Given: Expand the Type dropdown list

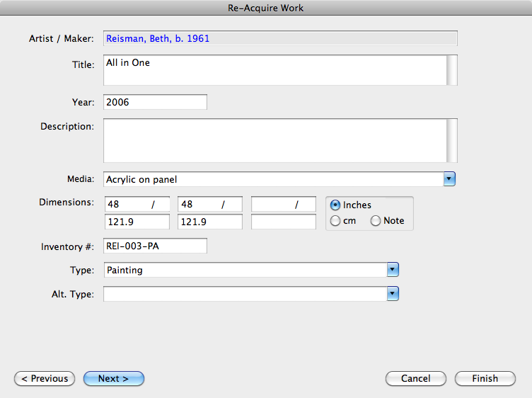Looking at the screenshot, I should 393,270.
